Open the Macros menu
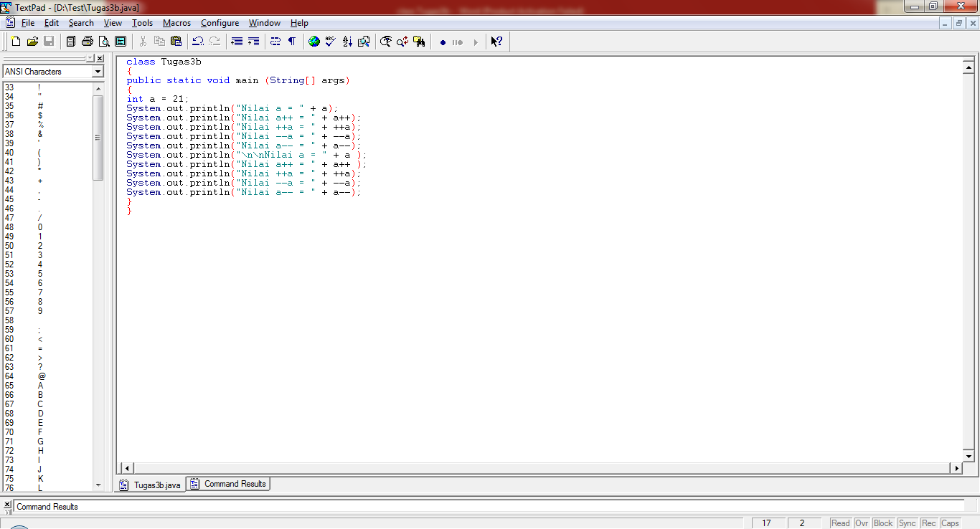Image resolution: width=980 pixels, height=529 pixels. [176, 23]
